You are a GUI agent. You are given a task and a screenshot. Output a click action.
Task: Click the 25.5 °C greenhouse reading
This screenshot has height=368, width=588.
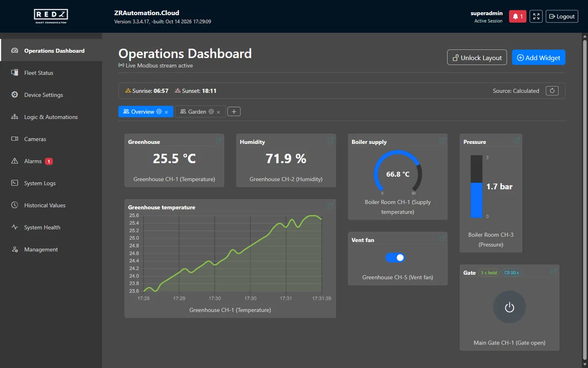click(174, 159)
